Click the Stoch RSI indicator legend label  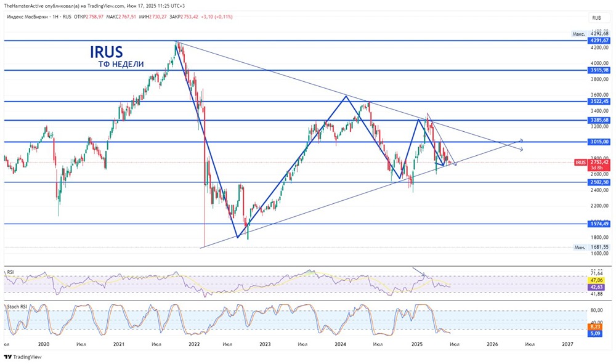[17, 306]
